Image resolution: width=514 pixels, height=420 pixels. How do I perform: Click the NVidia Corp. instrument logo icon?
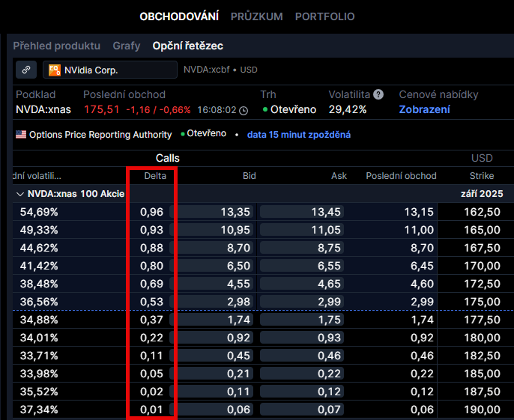click(55, 70)
